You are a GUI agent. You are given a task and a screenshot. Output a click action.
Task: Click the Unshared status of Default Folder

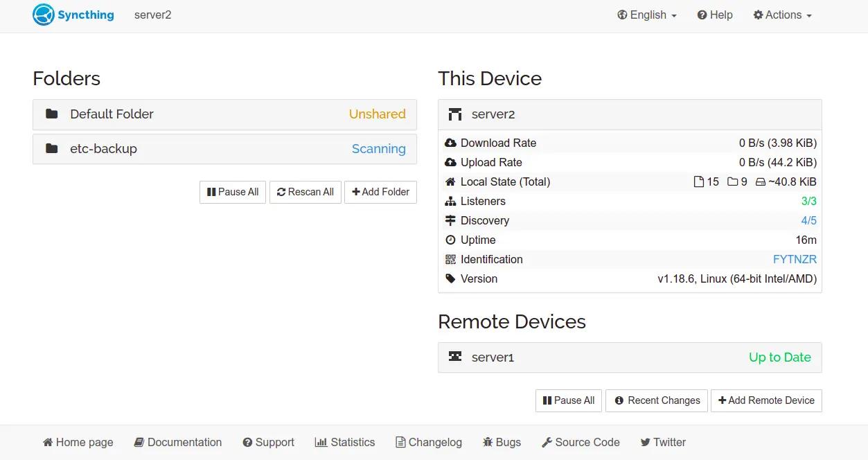click(378, 114)
